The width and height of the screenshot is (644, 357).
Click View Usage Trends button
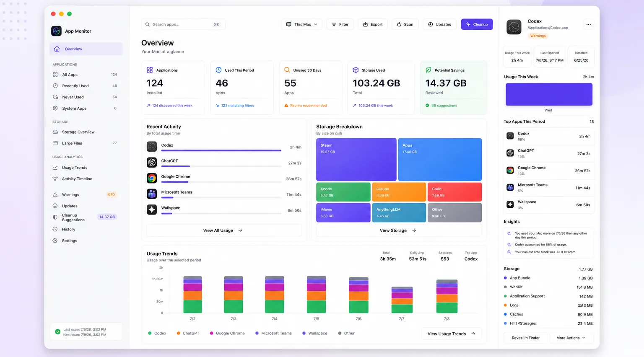(452, 334)
